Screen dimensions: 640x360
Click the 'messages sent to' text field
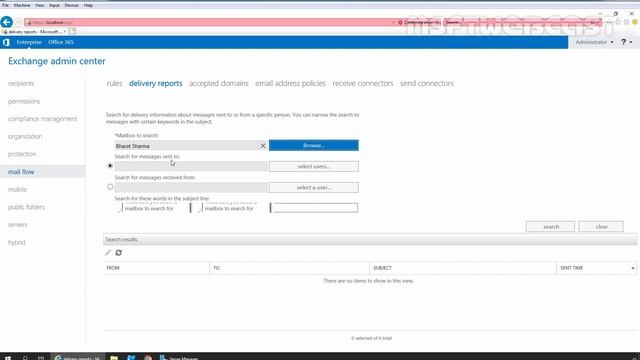(x=191, y=166)
